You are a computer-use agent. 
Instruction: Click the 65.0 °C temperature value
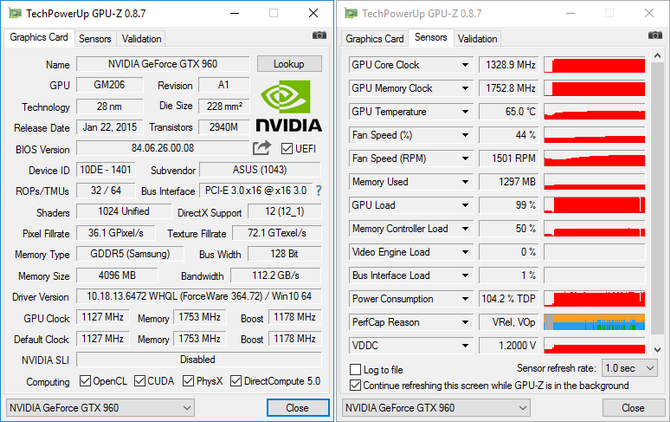(x=509, y=112)
